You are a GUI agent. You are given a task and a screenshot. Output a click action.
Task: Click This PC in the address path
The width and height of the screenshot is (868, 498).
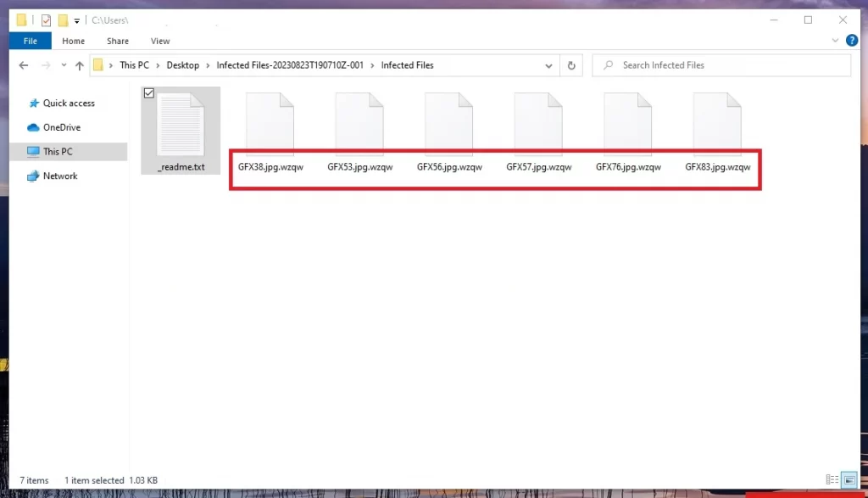coord(134,65)
